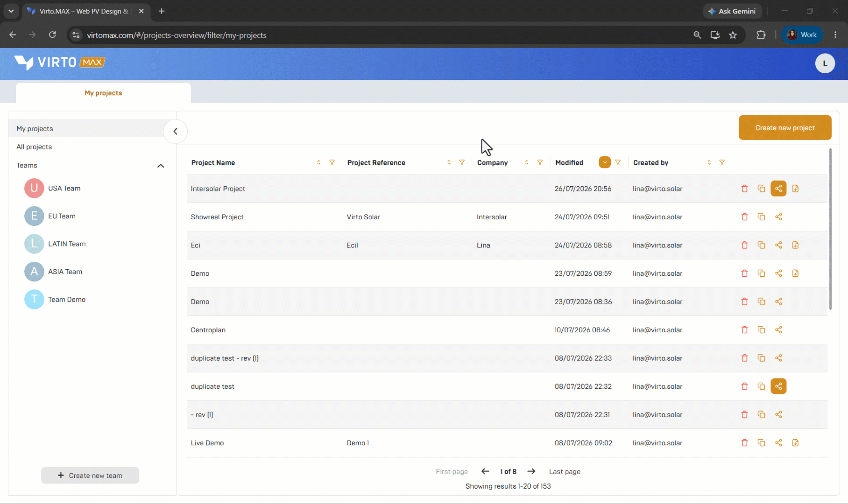This screenshot has width=848, height=504.
Task: Sort the Project Name column
Action: (x=318, y=162)
